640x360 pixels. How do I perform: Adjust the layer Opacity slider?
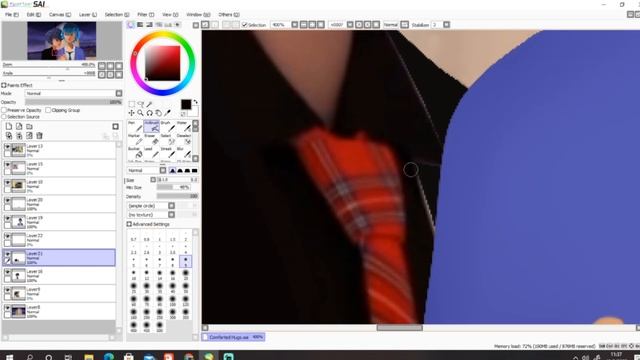point(73,102)
